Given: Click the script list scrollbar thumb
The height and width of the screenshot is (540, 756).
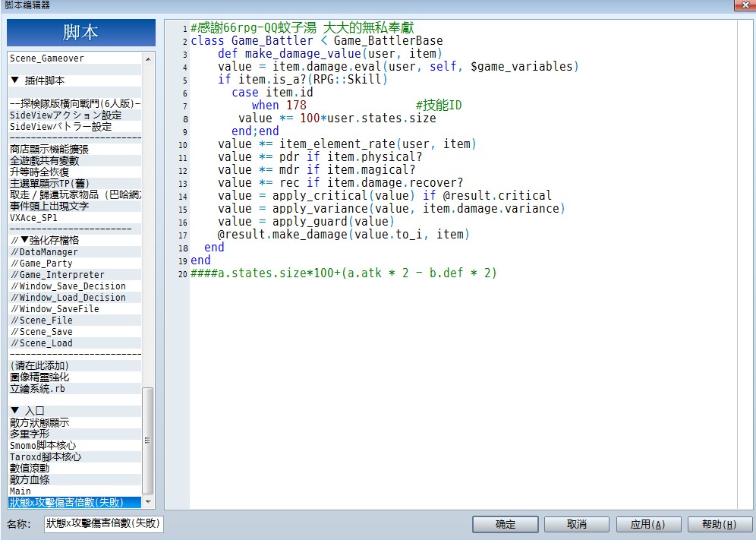Looking at the screenshot, I should coord(148,441).
